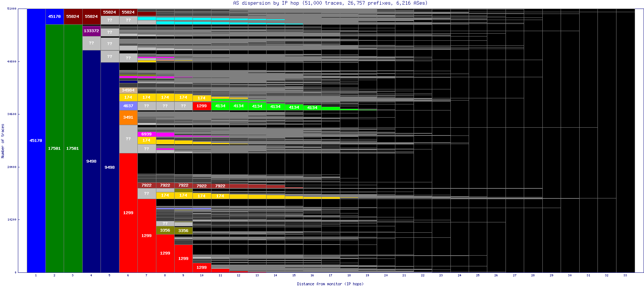
Task: Click the lavender 4637 block at hop 6
Action: 128,106
